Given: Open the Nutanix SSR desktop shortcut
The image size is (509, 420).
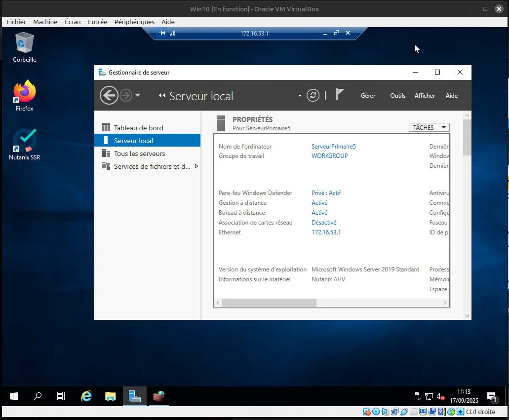Looking at the screenshot, I should click(x=24, y=144).
